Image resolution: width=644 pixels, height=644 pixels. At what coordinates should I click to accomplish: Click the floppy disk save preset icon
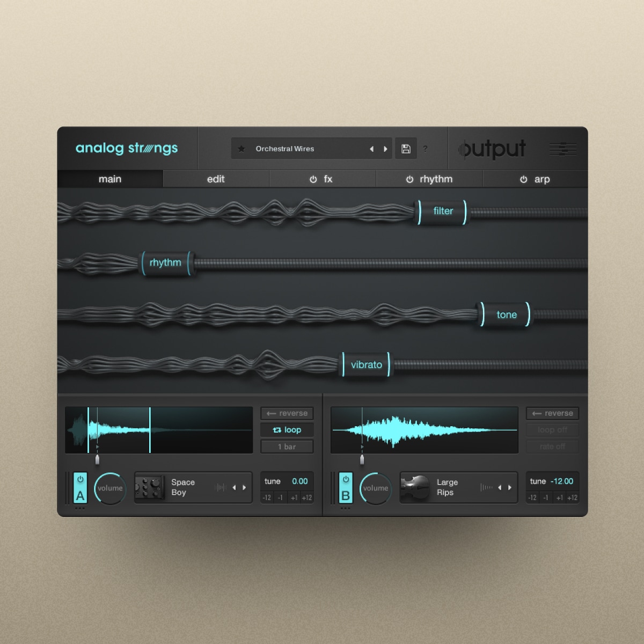(x=406, y=149)
